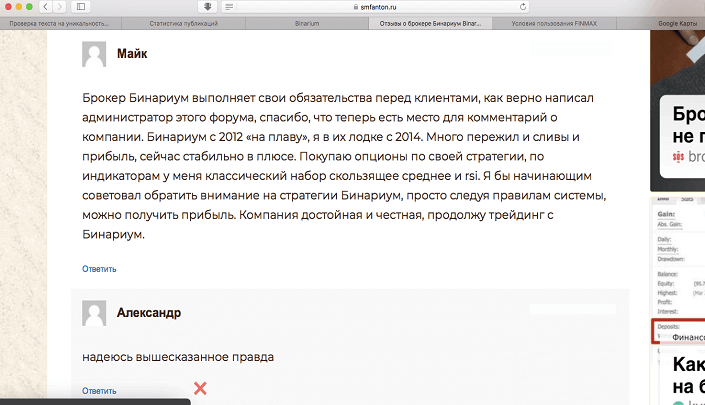Close window with red button
This screenshot has width=705, height=405.
(8, 7)
